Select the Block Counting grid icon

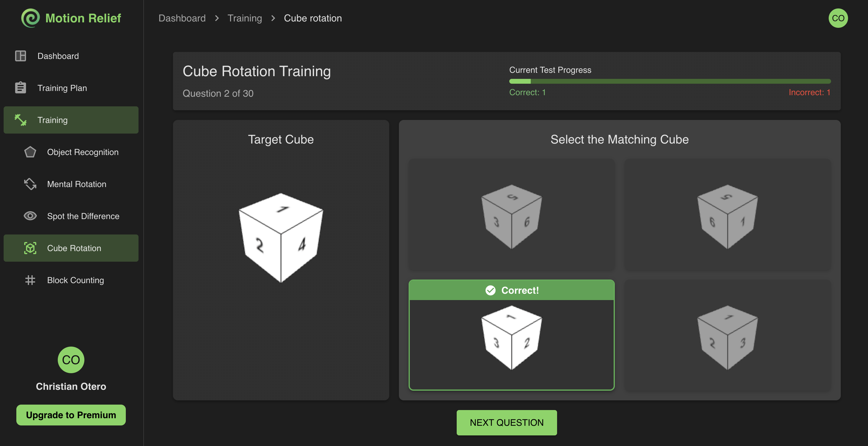30,280
